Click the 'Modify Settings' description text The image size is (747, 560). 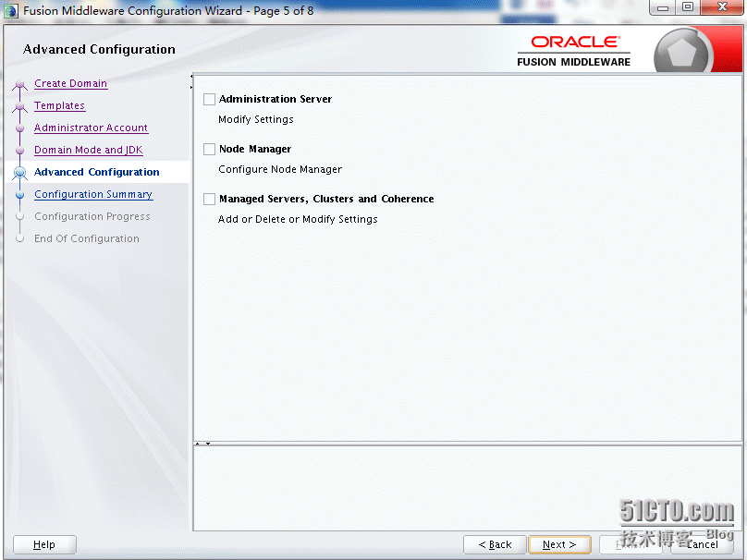[x=256, y=119]
